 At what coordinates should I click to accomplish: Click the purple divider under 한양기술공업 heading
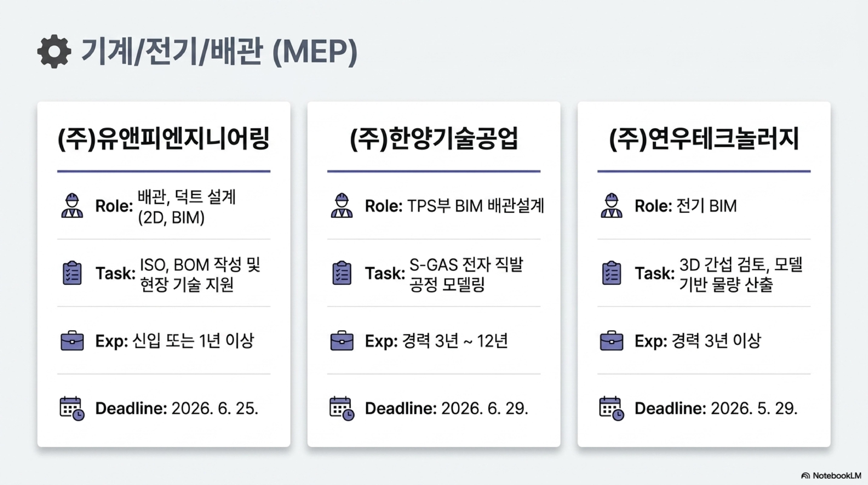434,171
